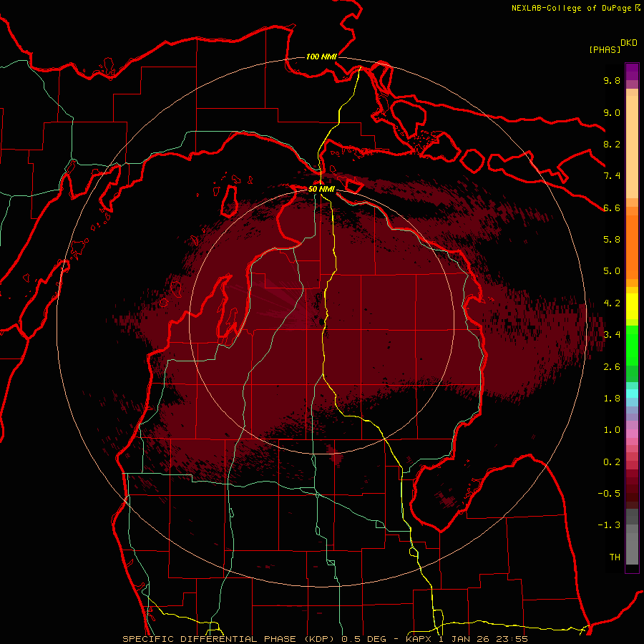Click the -0.5 value on the color scale

coord(609,494)
